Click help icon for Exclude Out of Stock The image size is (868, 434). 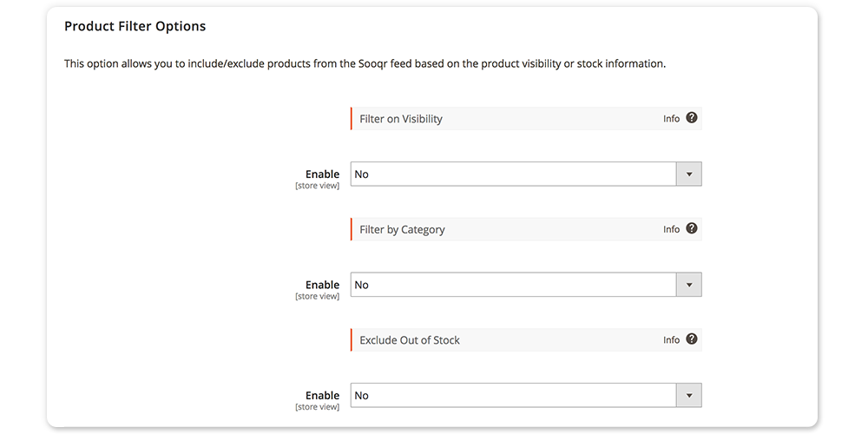point(692,339)
